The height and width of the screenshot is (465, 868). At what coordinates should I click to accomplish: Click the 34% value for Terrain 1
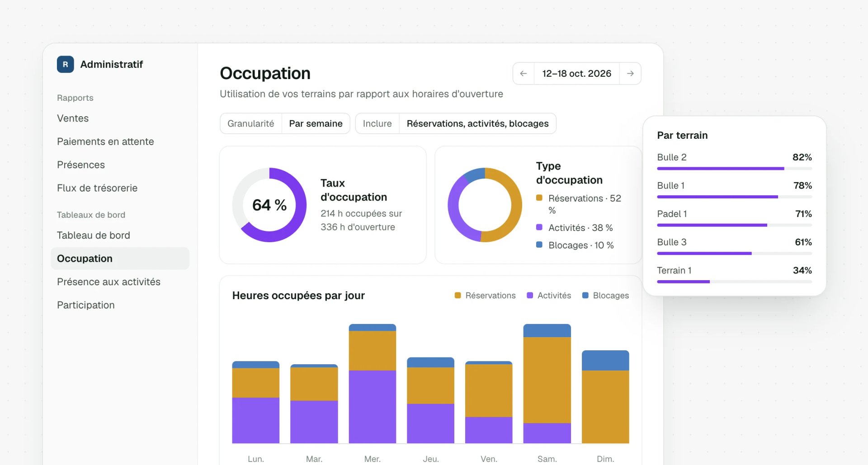[802, 270]
